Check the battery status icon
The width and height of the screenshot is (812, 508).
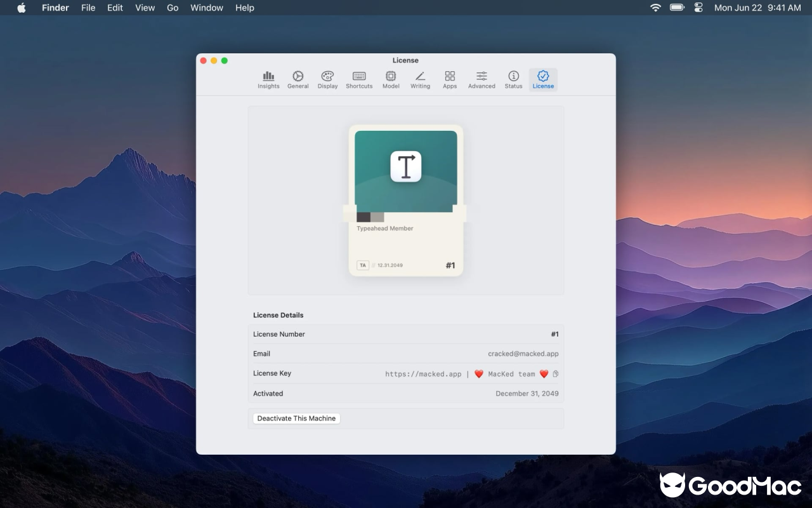pyautogui.click(x=677, y=8)
